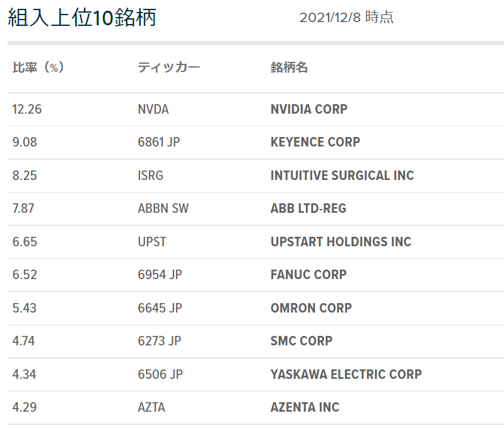
Task: Click the 6861 JP ticker
Action: pyautogui.click(x=159, y=142)
